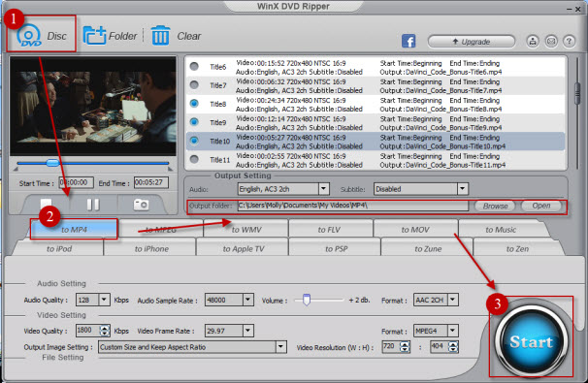Switch to the to Zen tab
The image size is (588, 383).
517,248
